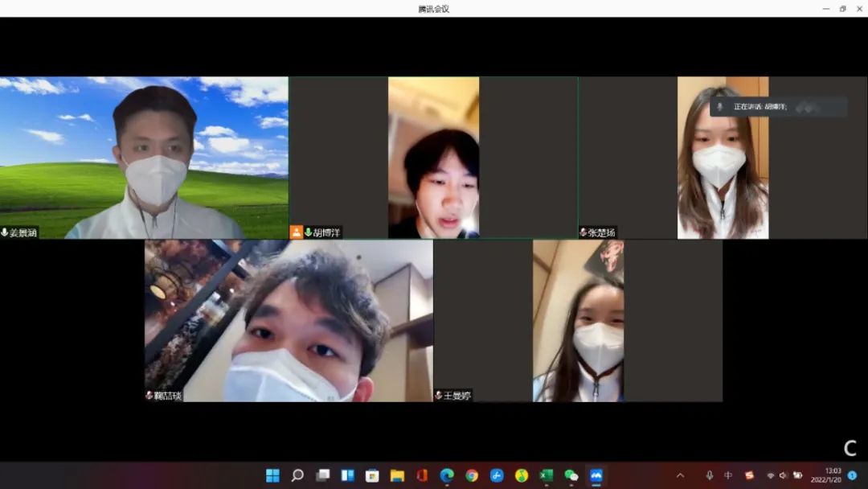Expand the hidden system tray icons chevron
This screenshot has height=489, width=868.
680,475
